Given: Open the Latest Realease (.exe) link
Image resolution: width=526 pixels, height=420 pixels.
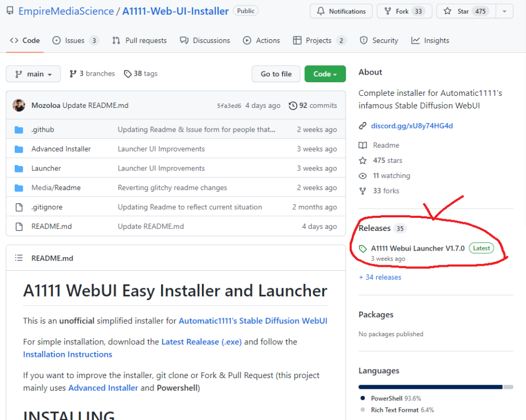Looking at the screenshot, I should coord(201,342).
